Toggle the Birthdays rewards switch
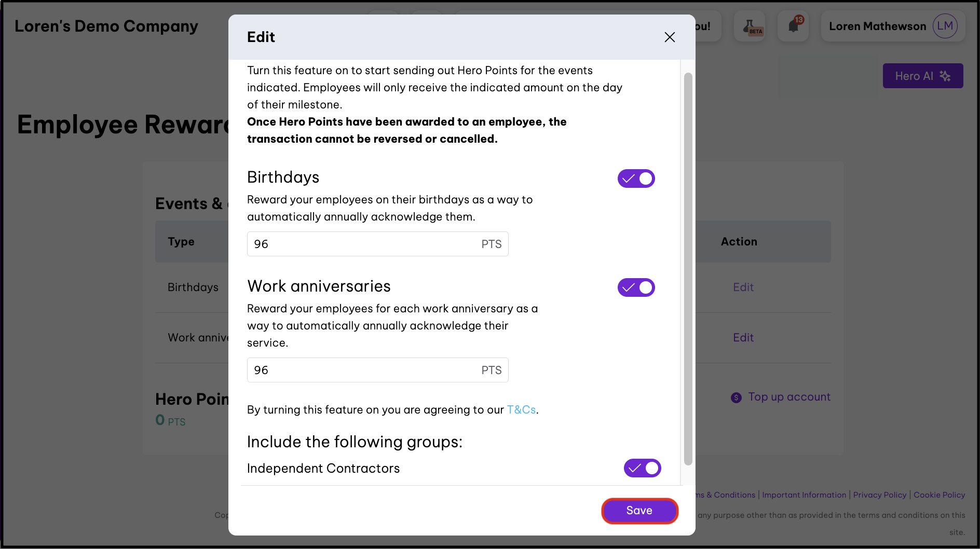 636,179
